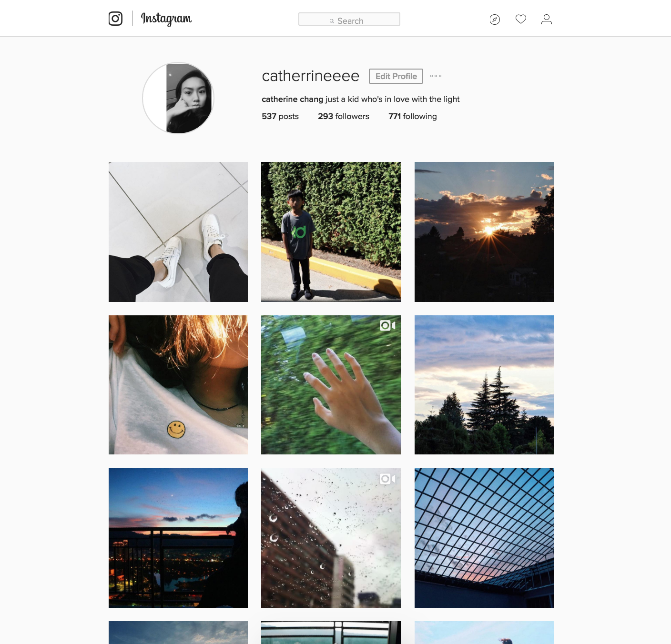671x644 pixels.
Task: Open the Explore compass icon
Action: (x=495, y=20)
